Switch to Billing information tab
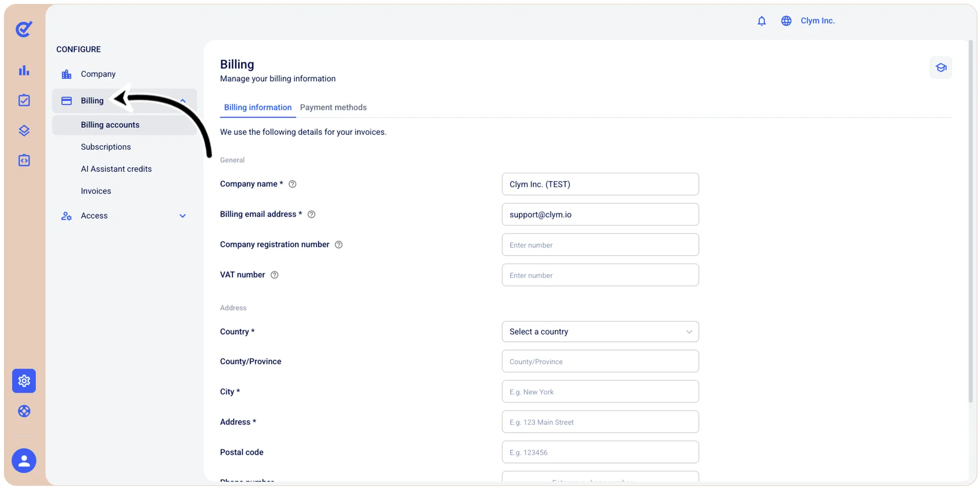 [258, 107]
